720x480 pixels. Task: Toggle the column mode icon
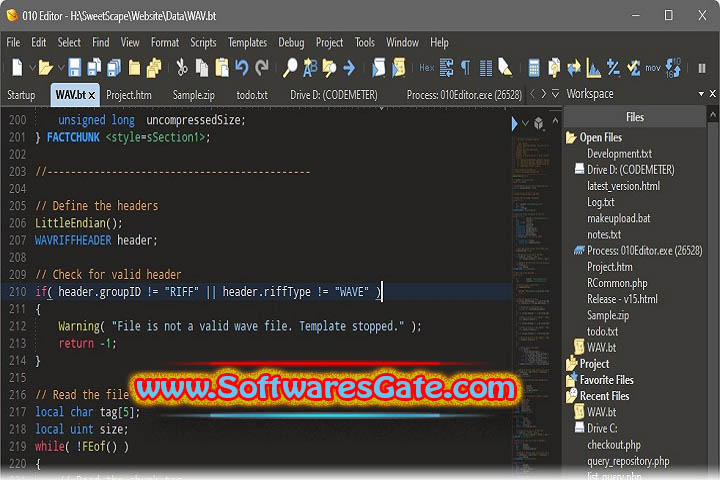tap(485, 68)
